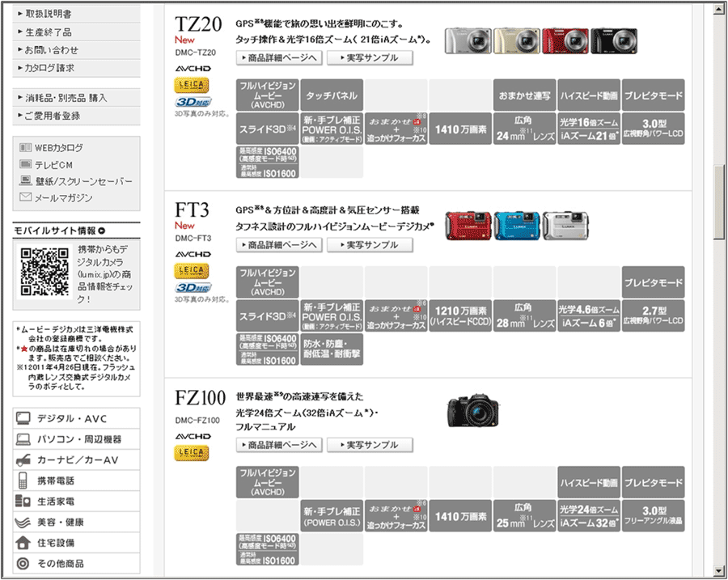Click the FZ100 model name heading
The width and height of the screenshot is (728, 580).
pos(200,397)
